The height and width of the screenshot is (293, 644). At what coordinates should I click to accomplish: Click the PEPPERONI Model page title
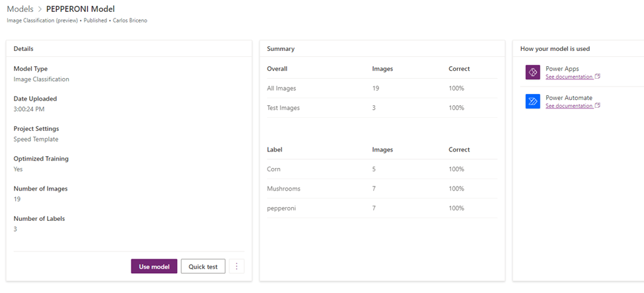click(x=81, y=9)
